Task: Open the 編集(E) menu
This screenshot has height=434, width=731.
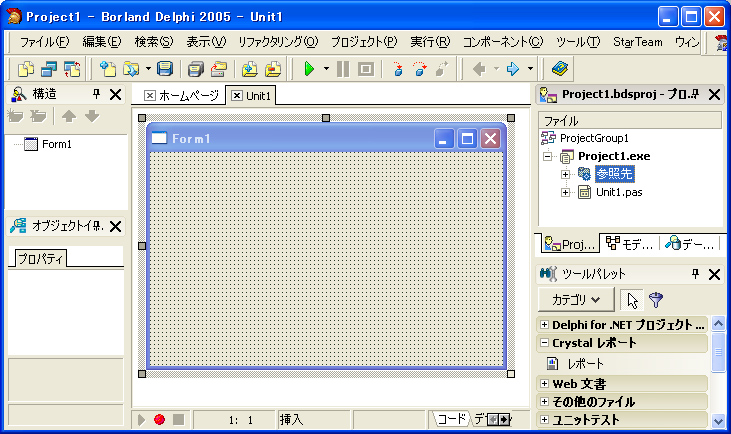Action: [102, 42]
